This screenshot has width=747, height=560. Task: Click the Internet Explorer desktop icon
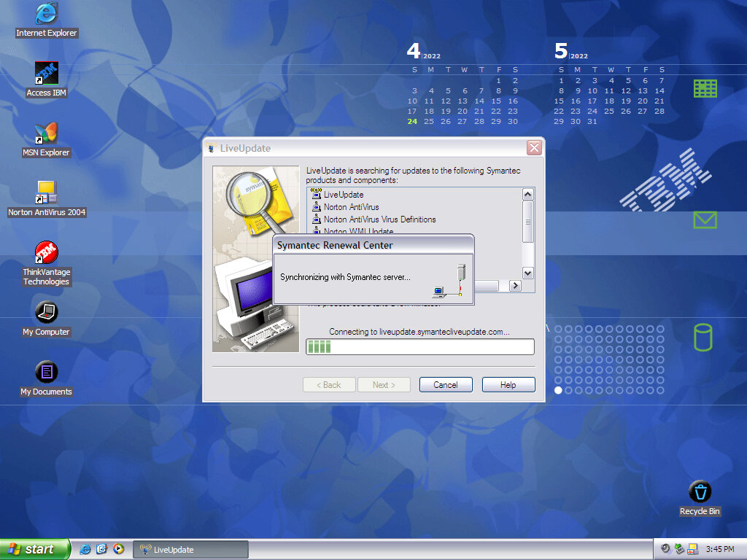click(47, 13)
